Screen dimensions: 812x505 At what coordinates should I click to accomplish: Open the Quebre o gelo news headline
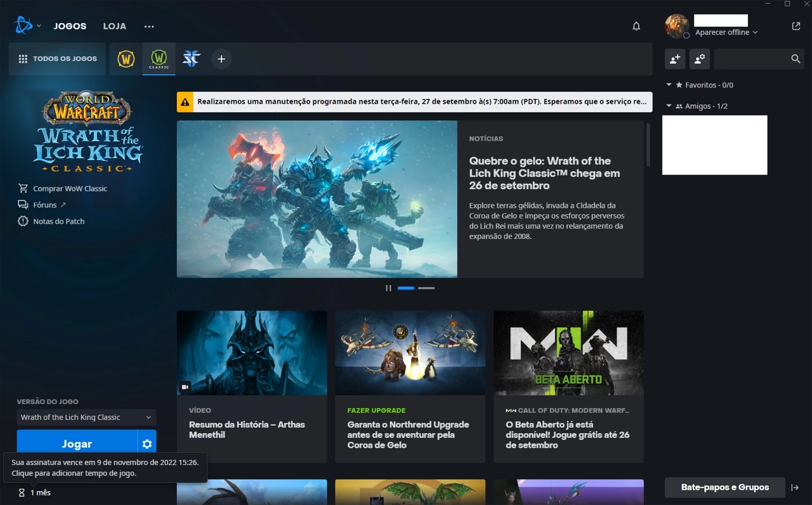[x=545, y=173]
